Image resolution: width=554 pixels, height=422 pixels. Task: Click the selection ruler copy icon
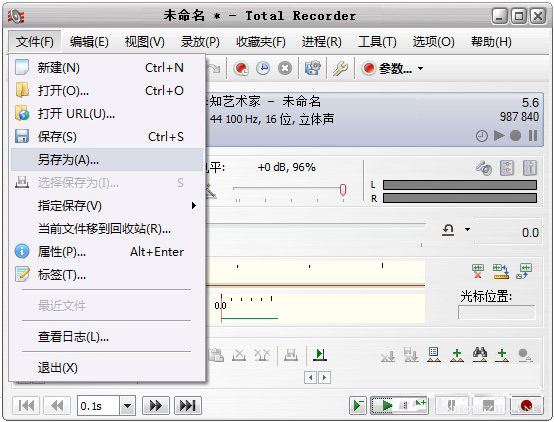point(501,271)
